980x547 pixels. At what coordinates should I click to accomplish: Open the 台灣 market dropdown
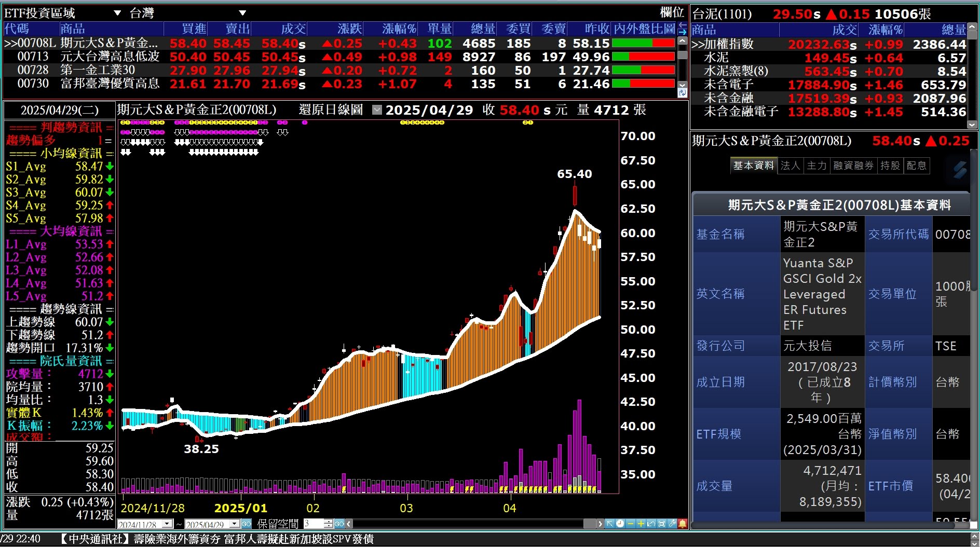coord(242,13)
